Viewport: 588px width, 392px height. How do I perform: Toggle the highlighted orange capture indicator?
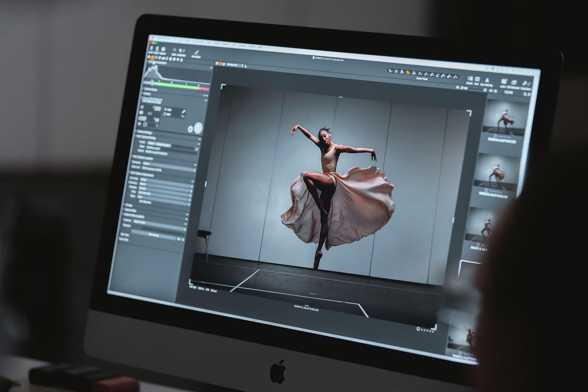coord(153,57)
